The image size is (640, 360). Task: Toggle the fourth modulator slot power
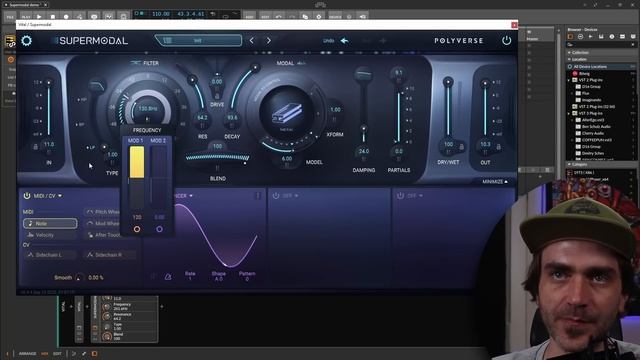[x=400, y=196]
